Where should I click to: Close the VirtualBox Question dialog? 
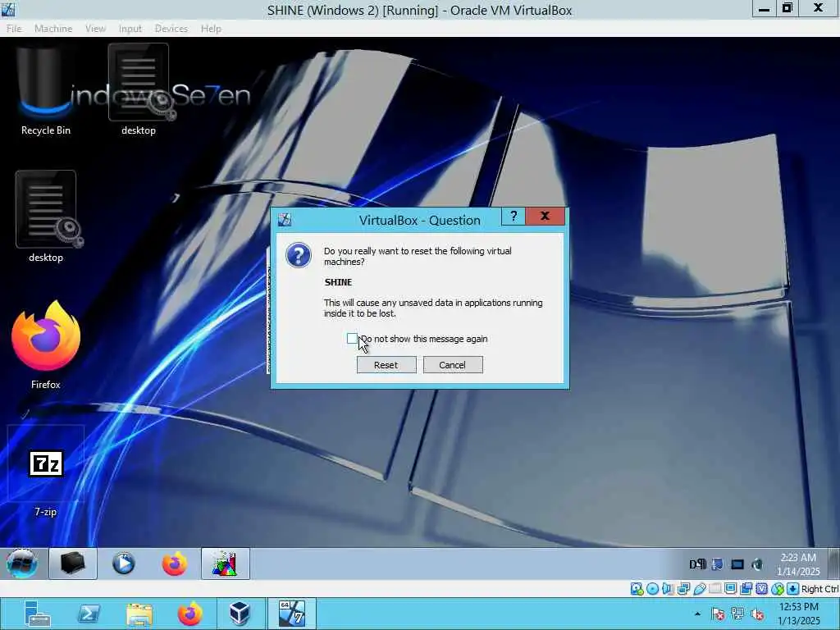(x=545, y=216)
